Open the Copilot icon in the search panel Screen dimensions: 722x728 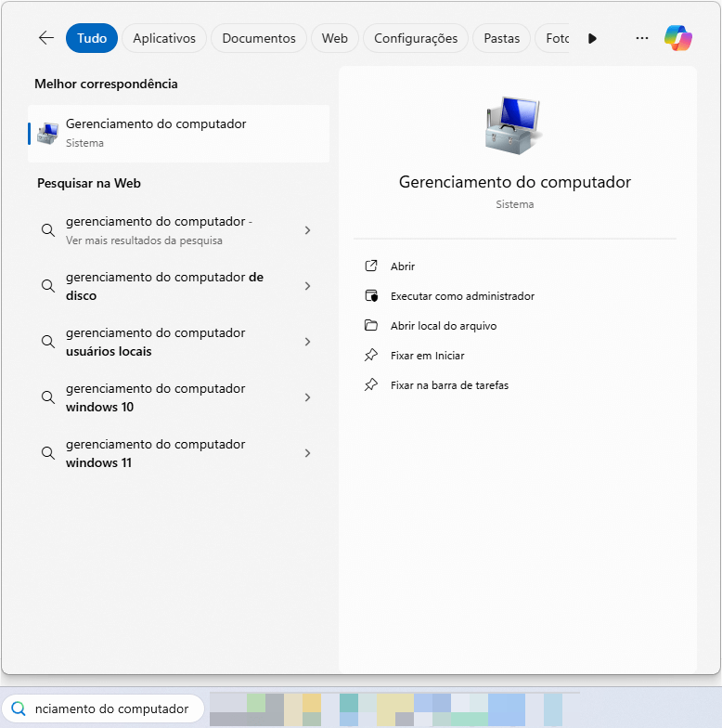coord(677,38)
